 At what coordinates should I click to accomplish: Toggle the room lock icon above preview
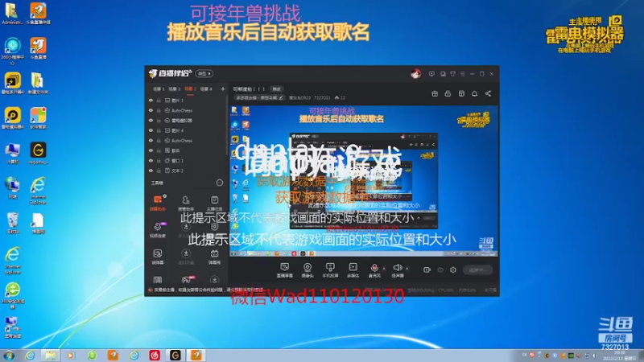point(448,94)
